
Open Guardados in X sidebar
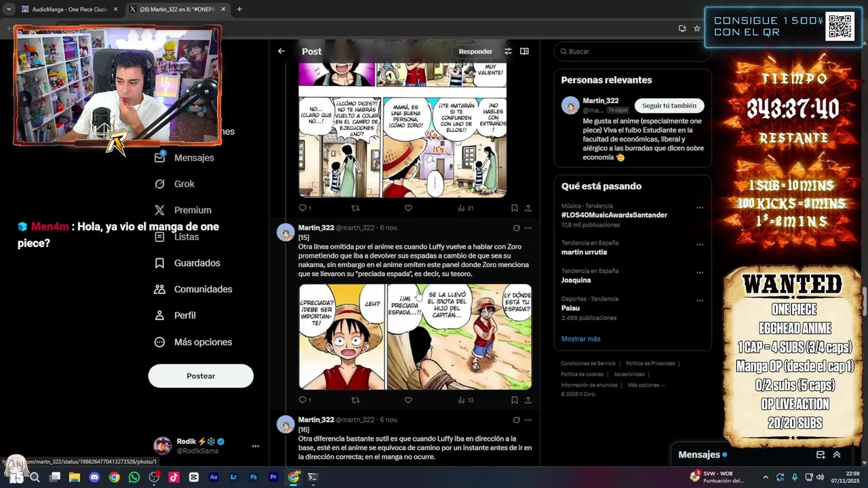pos(187,263)
